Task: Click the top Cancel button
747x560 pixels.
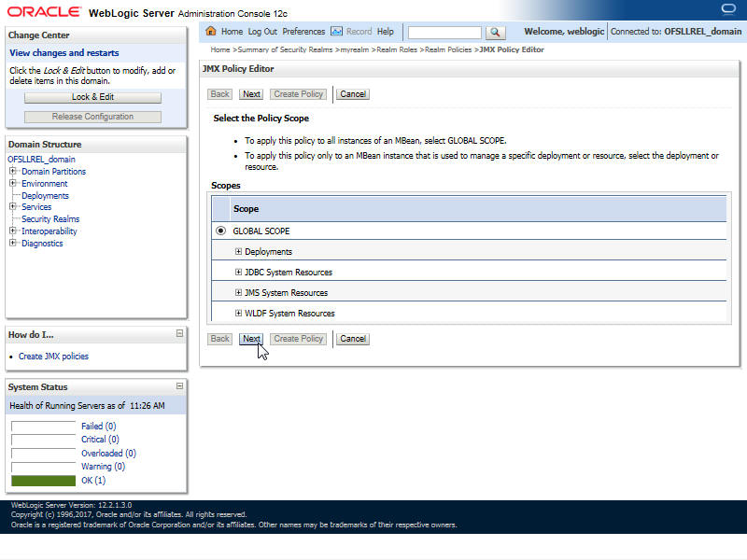Action: 353,94
